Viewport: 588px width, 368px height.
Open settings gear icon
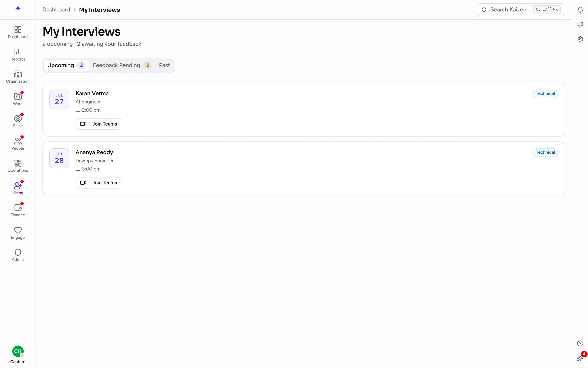(x=580, y=39)
